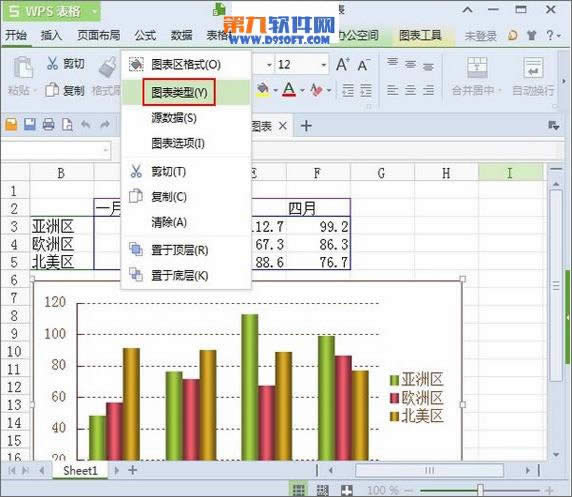Click the Paste (粘贴) clipboard icon
This screenshot has width=572, height=497.
click(x=23, y=67)
